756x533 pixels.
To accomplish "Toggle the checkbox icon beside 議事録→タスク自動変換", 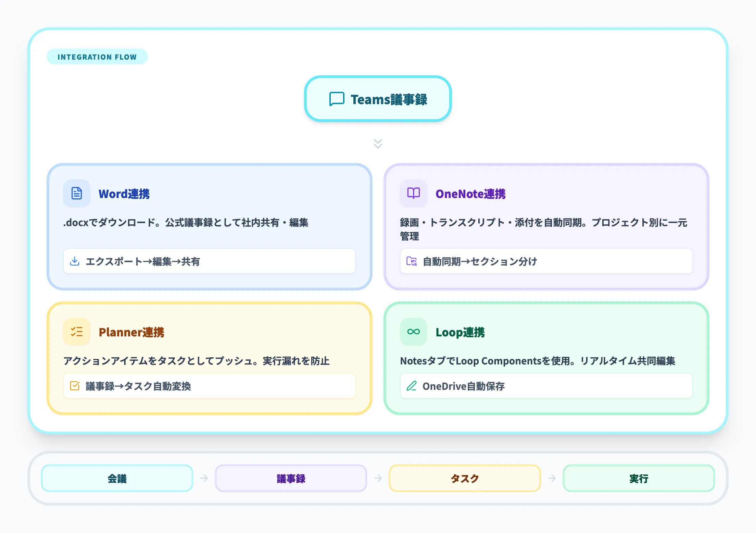I will pyautogui.click(x=75, y=386).
